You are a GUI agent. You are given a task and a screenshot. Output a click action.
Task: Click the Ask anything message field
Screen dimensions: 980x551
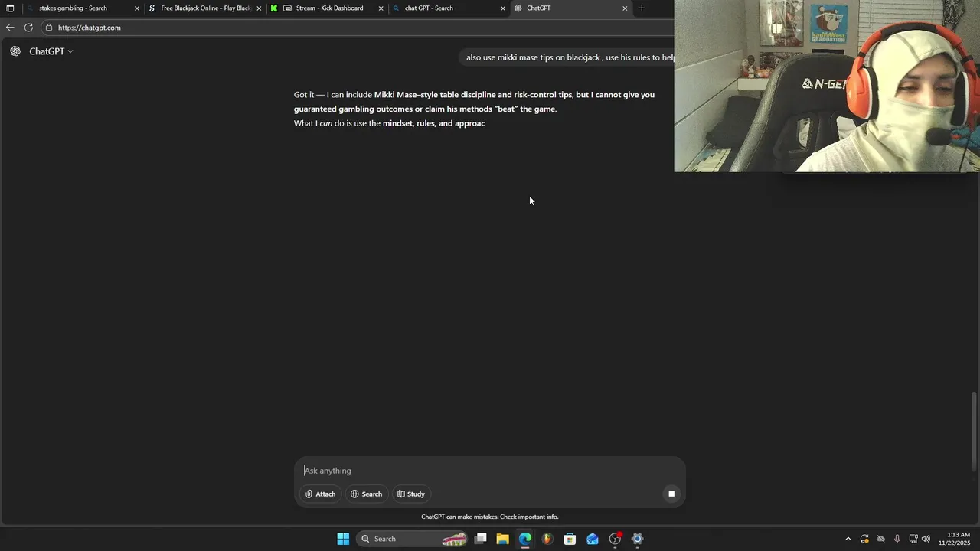[x=490, y=471]
